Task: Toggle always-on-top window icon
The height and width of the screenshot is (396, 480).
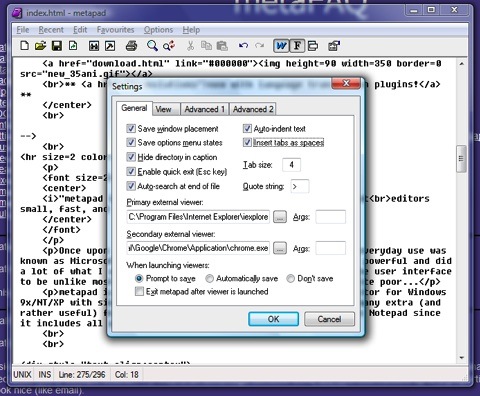Action: pos(313,46)
